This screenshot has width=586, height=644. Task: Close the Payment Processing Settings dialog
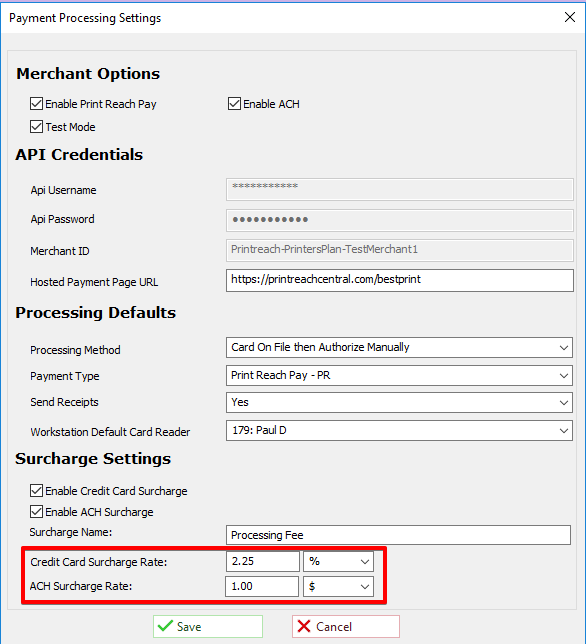570,17
